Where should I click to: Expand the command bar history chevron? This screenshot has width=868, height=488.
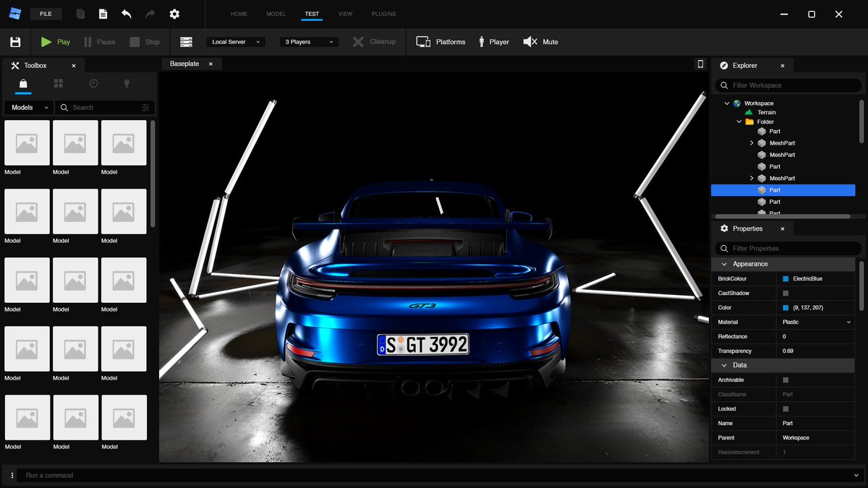click(x=856, y=475)
